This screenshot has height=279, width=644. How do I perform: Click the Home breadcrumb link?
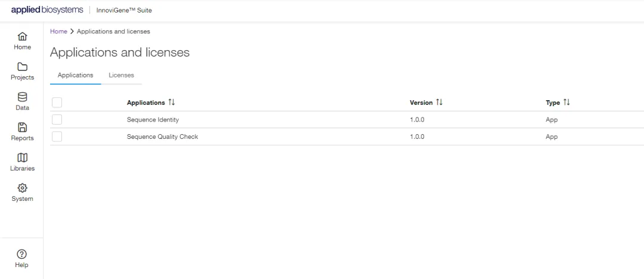58,31
